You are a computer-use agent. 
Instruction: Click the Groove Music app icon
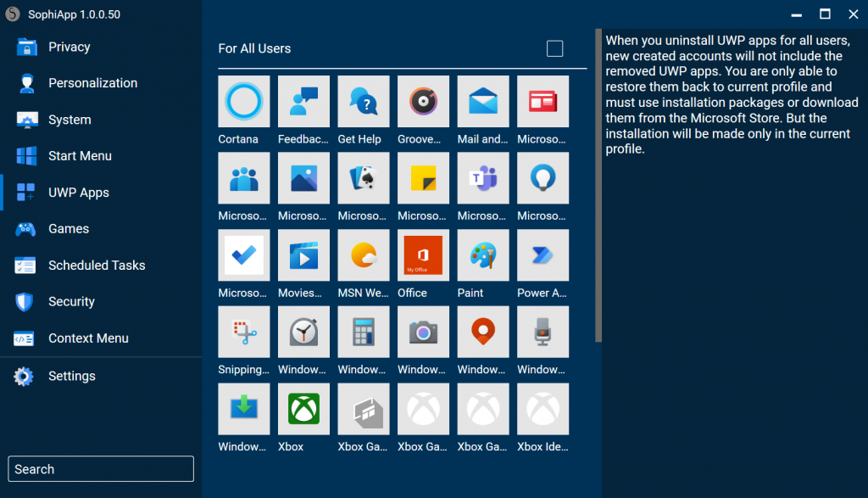(x=423, y=101)
